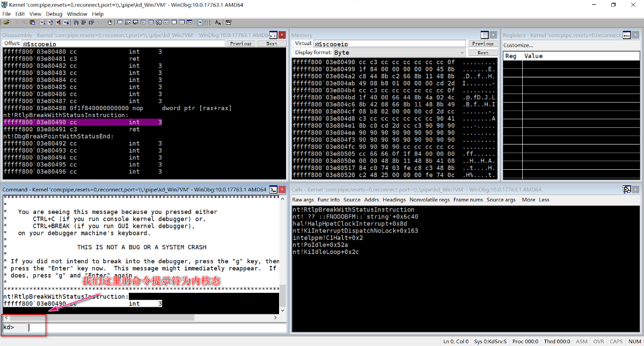Open the Scratch pad via toolbar icon
Screen dimensions: 644x346
[174, 23]
